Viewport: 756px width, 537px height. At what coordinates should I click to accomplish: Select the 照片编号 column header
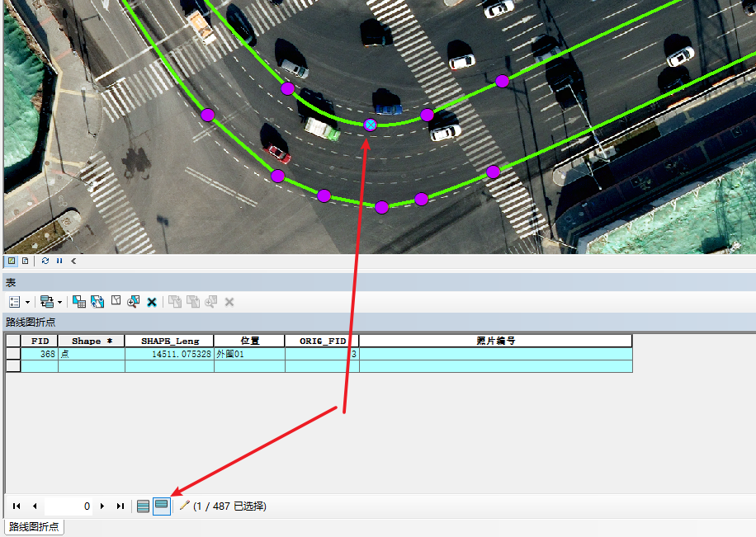point(496,341)
